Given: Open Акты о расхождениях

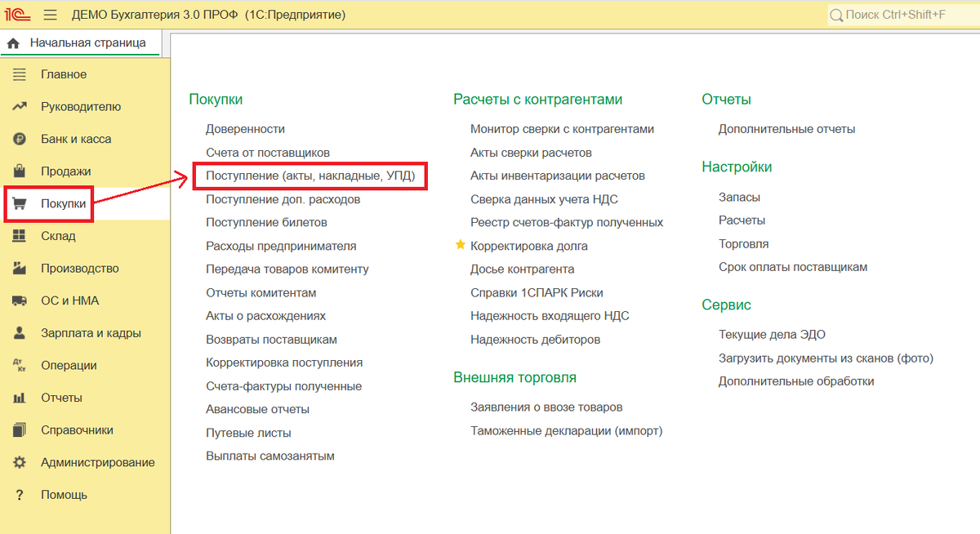Looking at the screenshot, I should [x=265, y=316].
